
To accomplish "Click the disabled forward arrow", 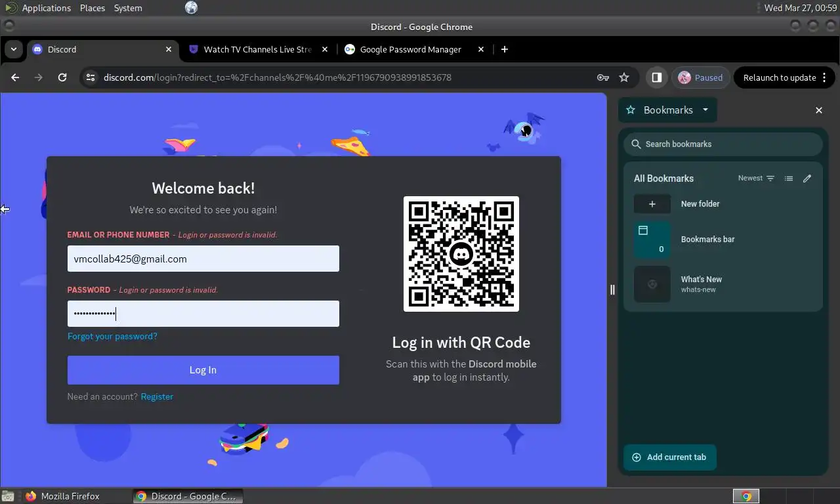I will [39, 77].
